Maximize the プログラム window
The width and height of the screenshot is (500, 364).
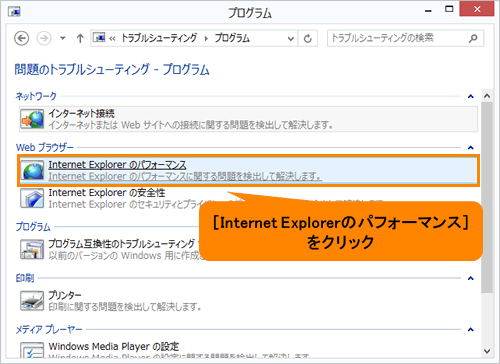[449, 10]
